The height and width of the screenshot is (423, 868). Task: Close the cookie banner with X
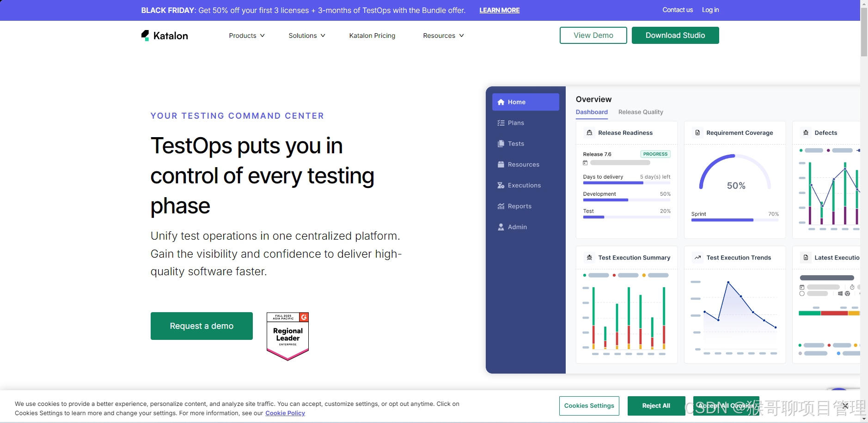(845, 406)
